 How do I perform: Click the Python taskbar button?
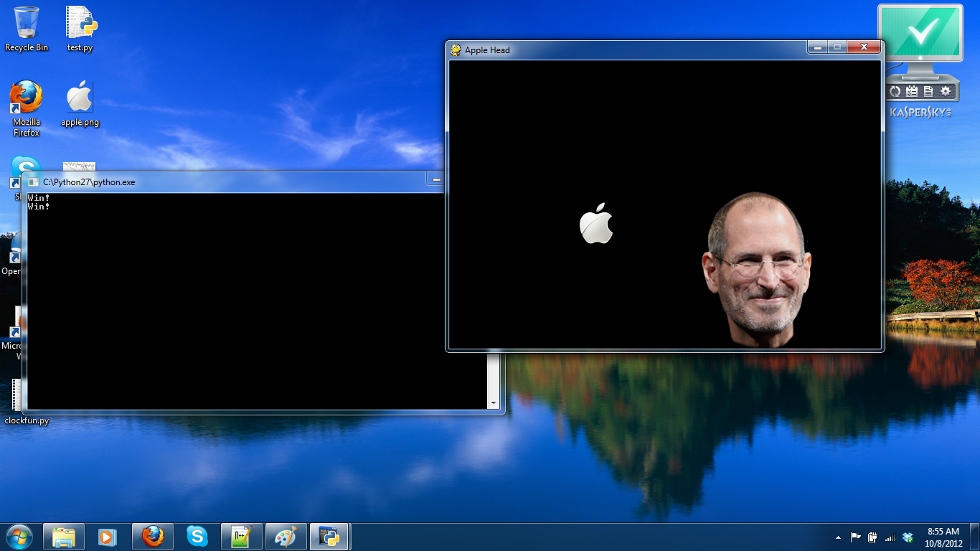pos(329,537)
